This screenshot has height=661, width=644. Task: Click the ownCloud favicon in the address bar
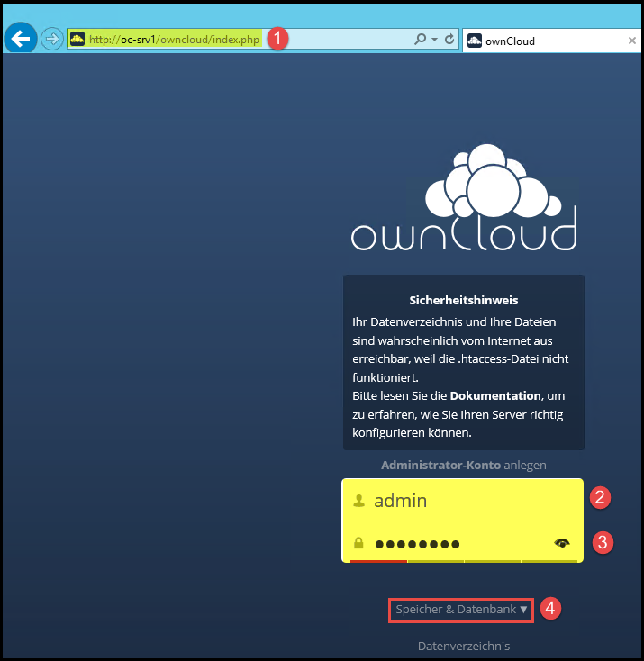pyautogui.click(x=77, y=40)
